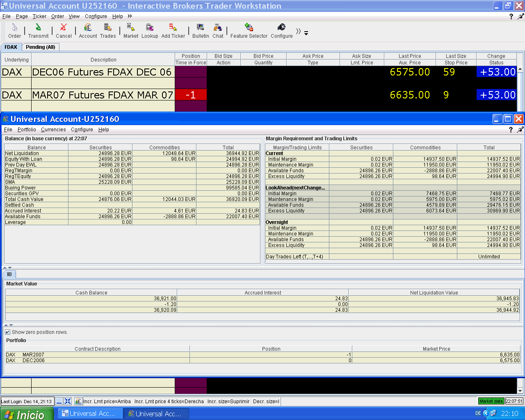525x420 pixels.
Task: Open the Order menu
Action: [x=57, y=16]
